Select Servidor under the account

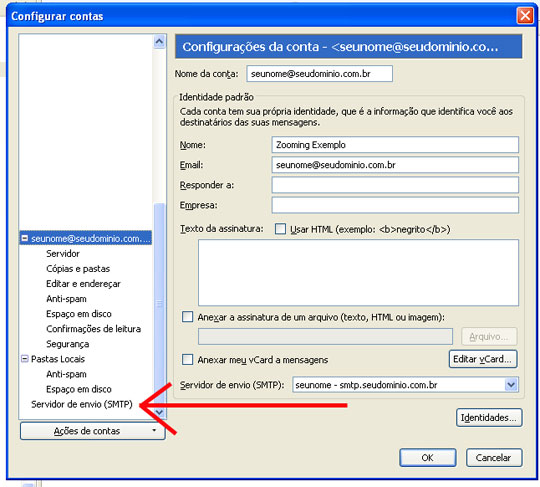(x=63, y=253)
